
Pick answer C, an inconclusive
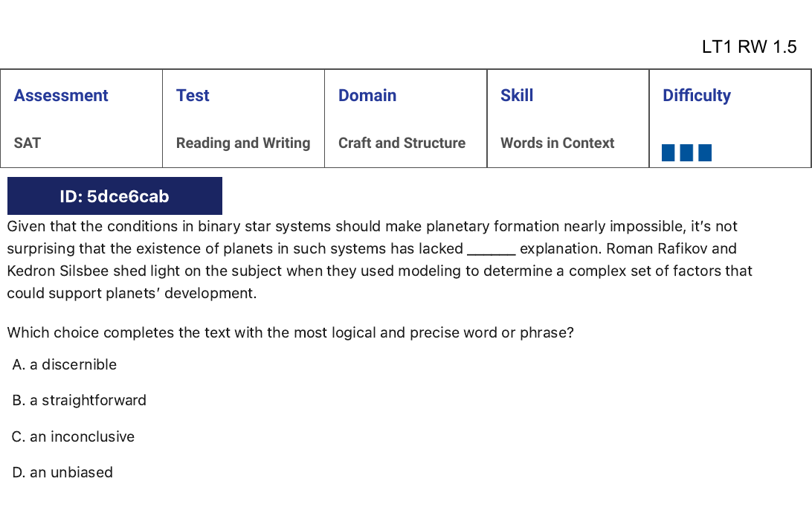click(x=74, y=436)
